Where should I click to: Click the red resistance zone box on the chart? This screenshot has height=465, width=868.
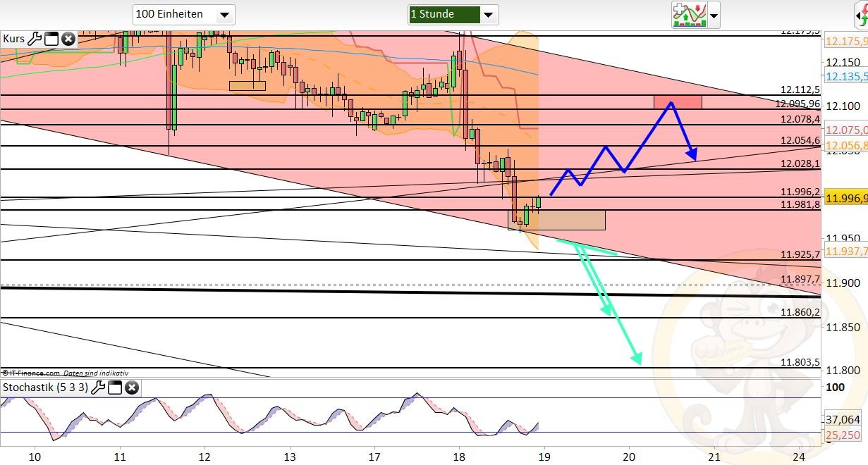(679, 102)
